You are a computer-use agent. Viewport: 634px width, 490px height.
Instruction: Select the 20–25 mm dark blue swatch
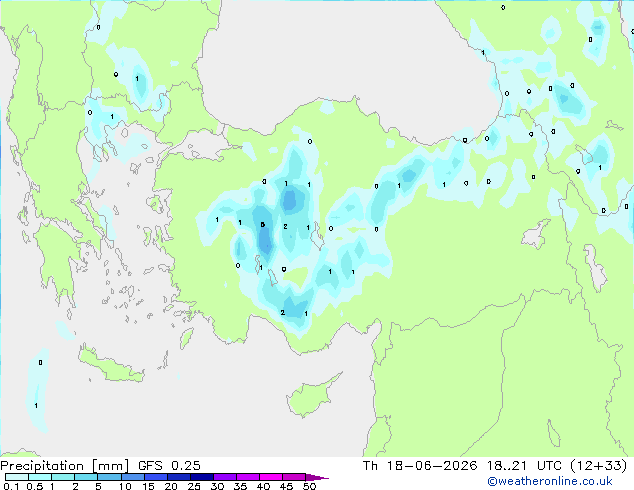coord(179,477)
